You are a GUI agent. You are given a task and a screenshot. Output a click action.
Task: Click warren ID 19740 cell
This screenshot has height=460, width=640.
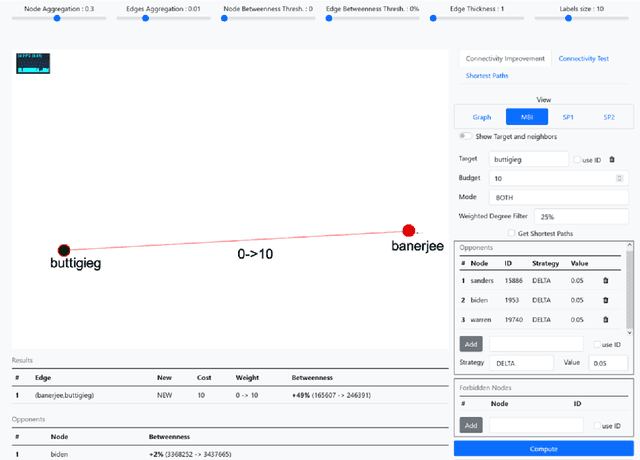pyautogui.click(x=513, y=320)
